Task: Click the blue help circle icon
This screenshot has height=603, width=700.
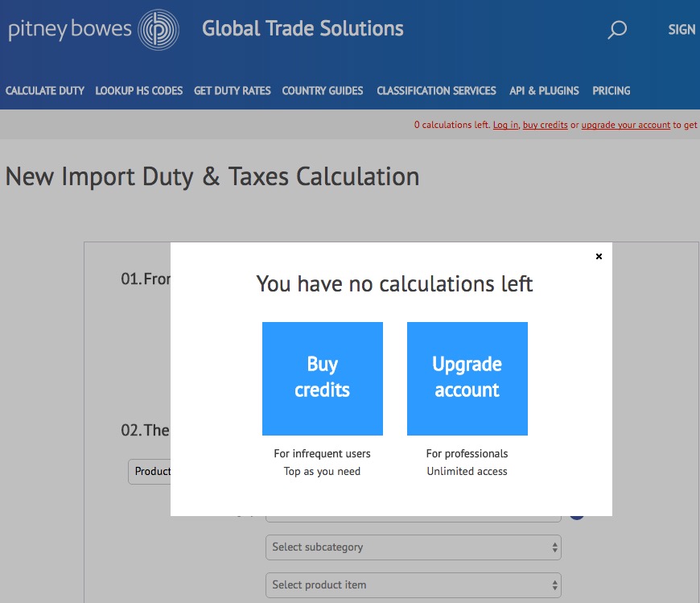Action: click(576, 514)
